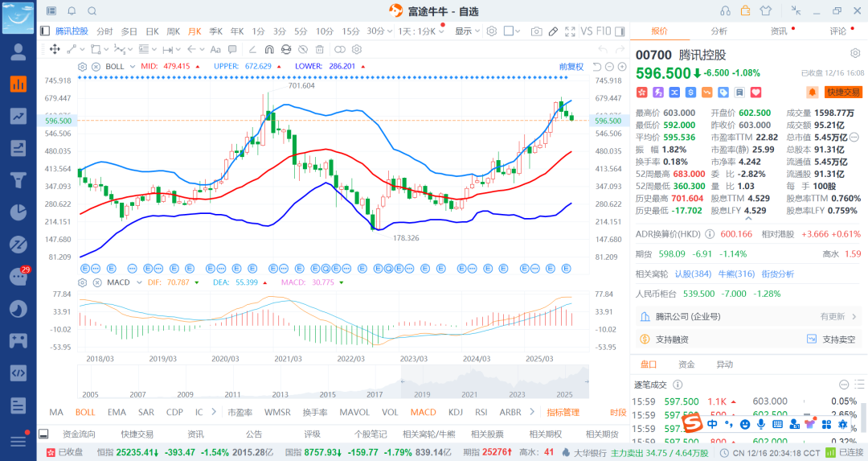The width and height of the screenshot is (868, 461).
Task: Click the 快捷交易 quick trade button
Action: point(843,93)
